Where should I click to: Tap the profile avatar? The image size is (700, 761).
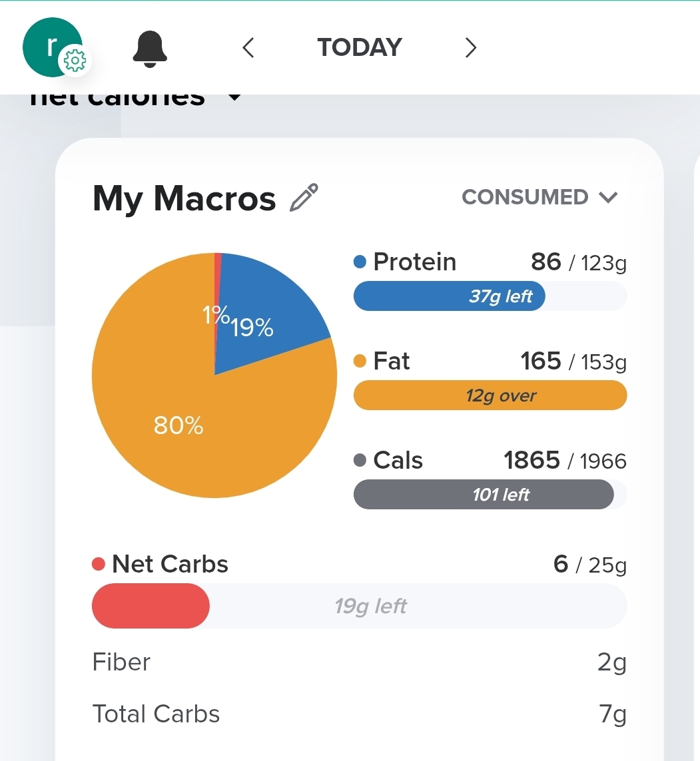(x=48, y=44)
